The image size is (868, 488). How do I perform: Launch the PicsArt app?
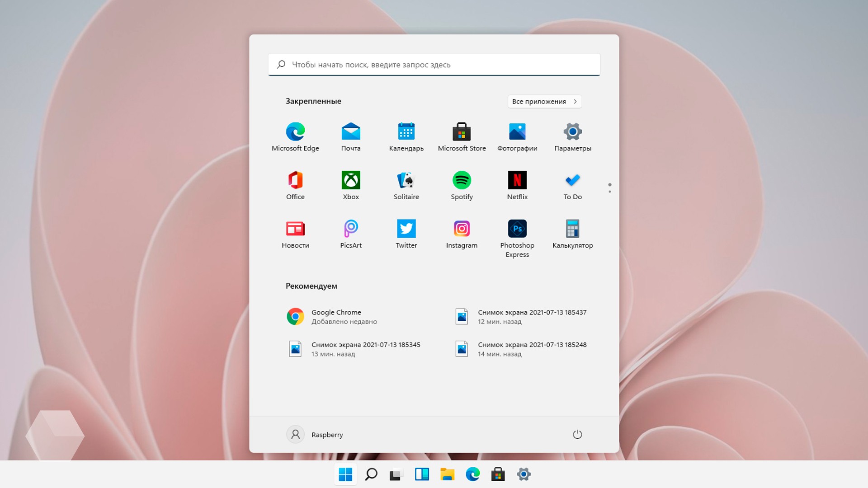pyautogui.click(x=351, y=234)
